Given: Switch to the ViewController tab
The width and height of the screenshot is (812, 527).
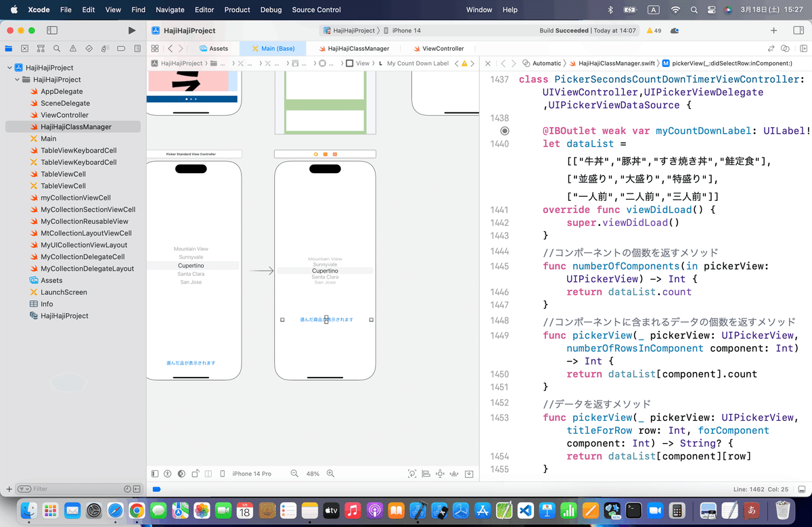Looking at the screenshot, I should pyautogui.click(x=438, y=49).
